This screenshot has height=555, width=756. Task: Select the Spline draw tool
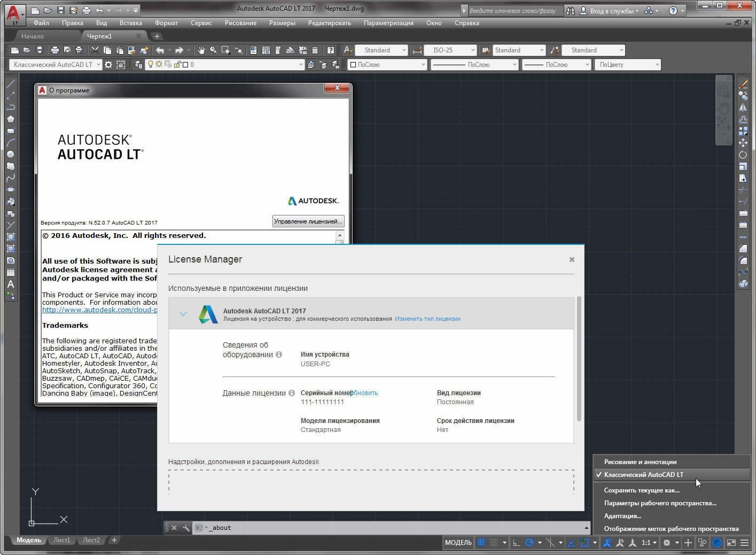pyautogui.click(x=11, y=178)
